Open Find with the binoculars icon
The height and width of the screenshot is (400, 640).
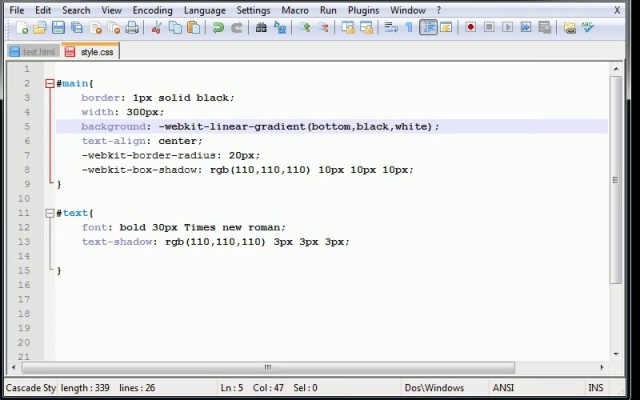coord(261,27)
